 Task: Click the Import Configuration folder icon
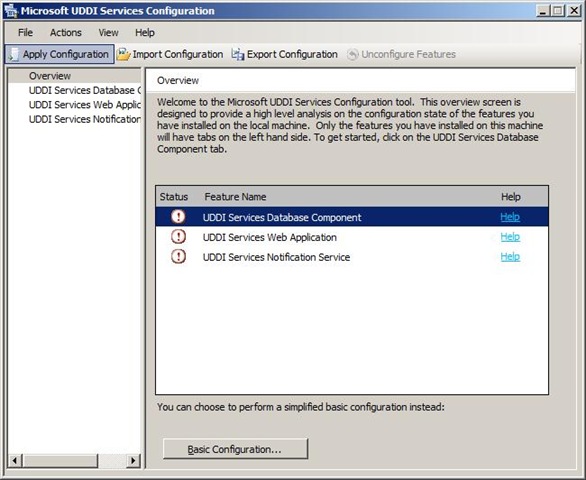pyautogui.click(x=123, y=55)
